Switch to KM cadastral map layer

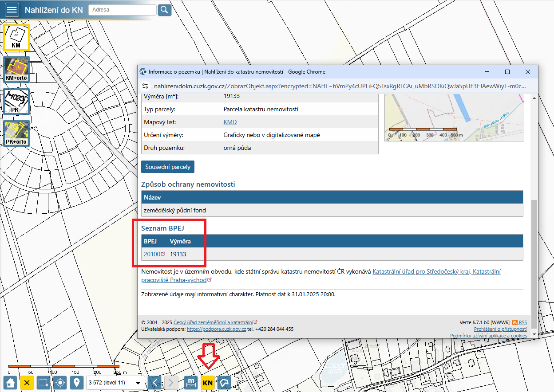tap(16, 37)
